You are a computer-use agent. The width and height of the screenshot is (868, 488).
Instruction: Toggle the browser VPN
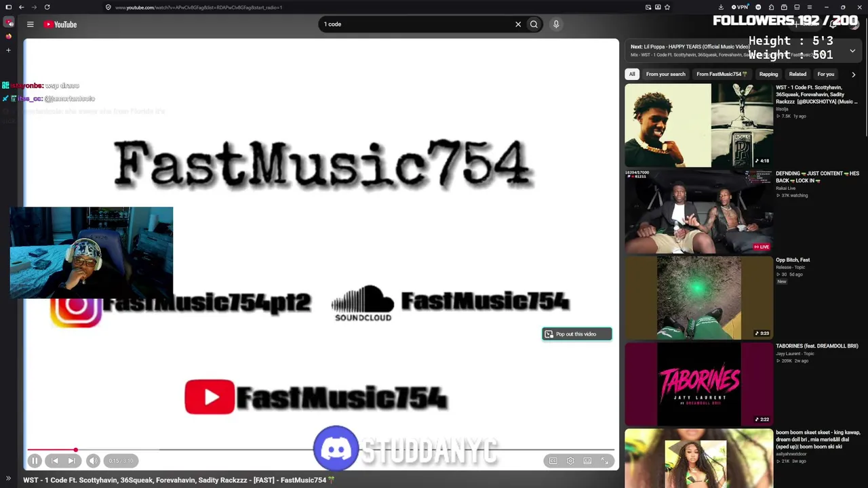741,7
